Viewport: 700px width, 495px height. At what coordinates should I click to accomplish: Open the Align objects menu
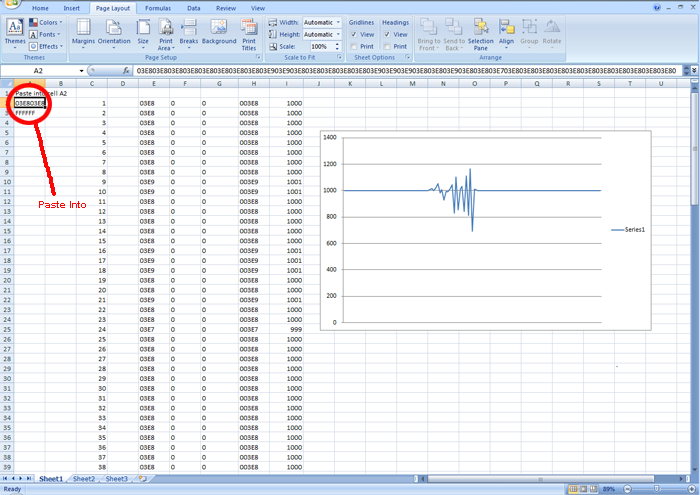coord(506,33)
